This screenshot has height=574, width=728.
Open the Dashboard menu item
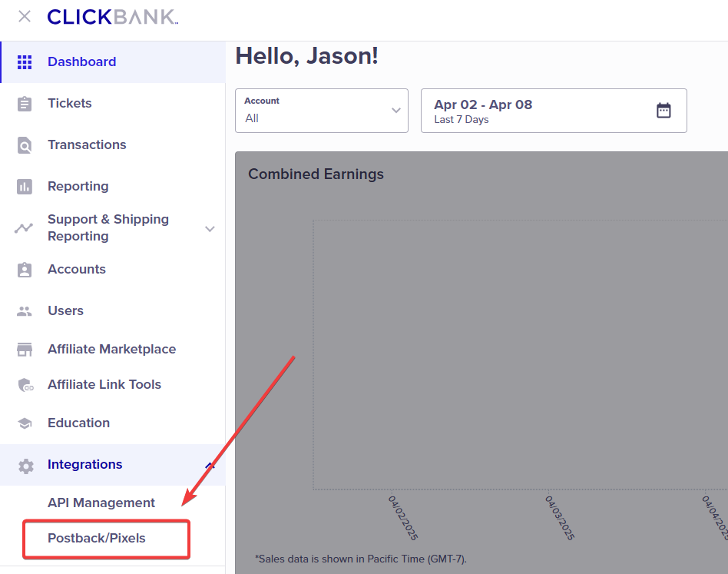113,62
